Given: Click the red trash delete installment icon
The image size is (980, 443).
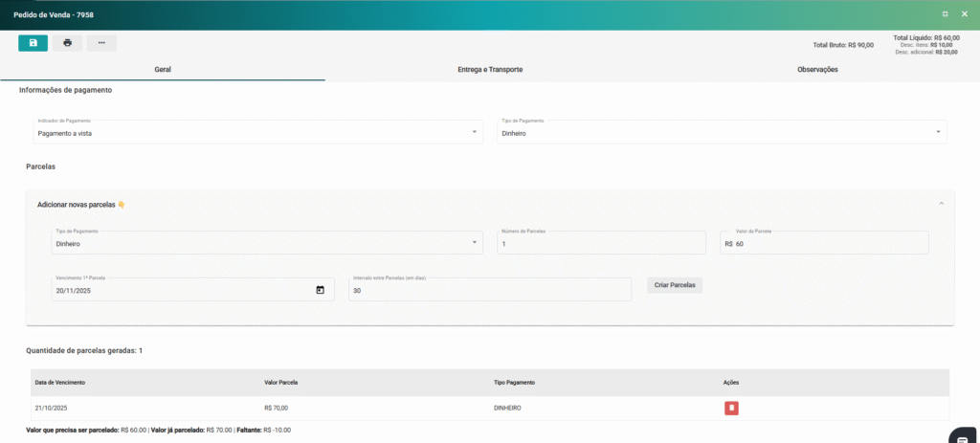Looking at the screenshot, I should click(731, 409).
